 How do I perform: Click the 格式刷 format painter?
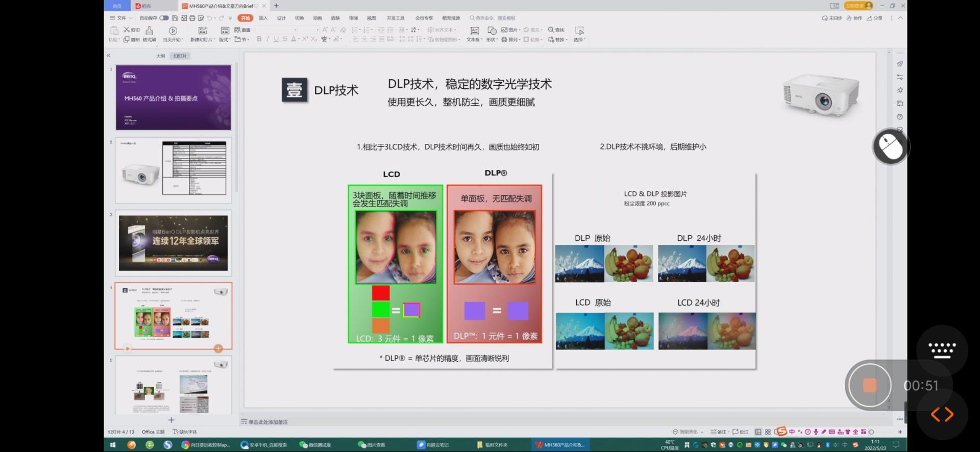pyautogui.click(x=149, y=34)
